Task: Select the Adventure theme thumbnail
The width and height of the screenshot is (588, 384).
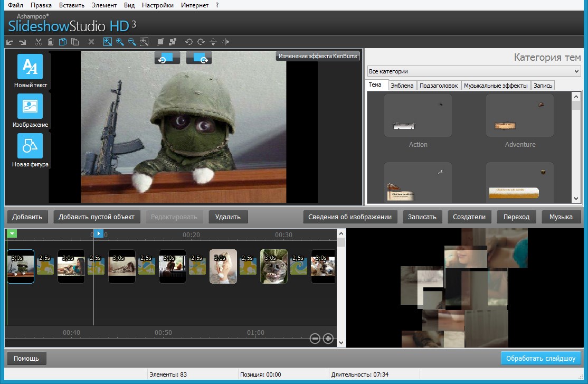Action: (519, 116)
